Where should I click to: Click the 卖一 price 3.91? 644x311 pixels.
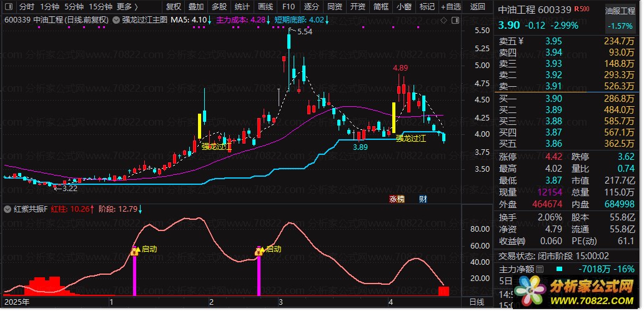(x=553, y=86)
